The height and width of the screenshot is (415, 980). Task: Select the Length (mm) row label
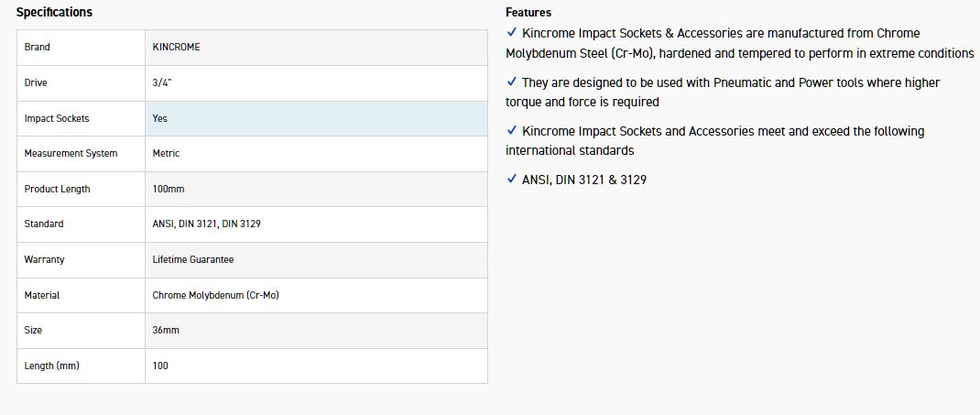(51, 366)
